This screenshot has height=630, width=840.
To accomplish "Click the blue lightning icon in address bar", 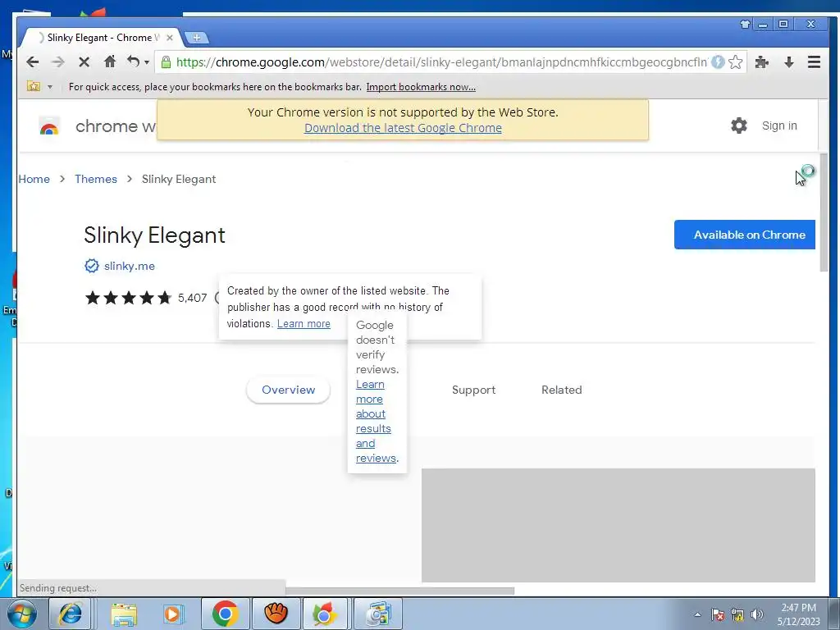I will click(718, 62).
